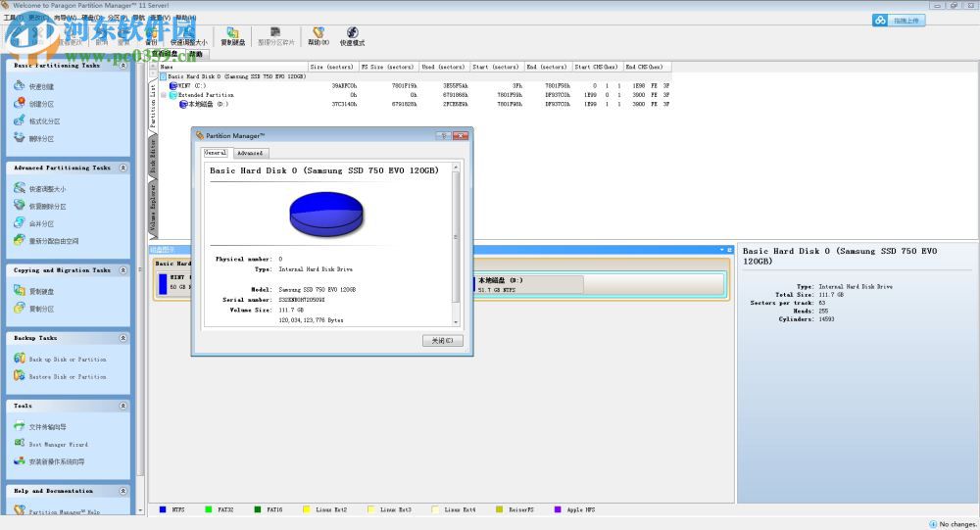The width and height of the screenshot is (980, 530).
Task: Collapse the Extended Partition tree node
Action: [164, 95]
